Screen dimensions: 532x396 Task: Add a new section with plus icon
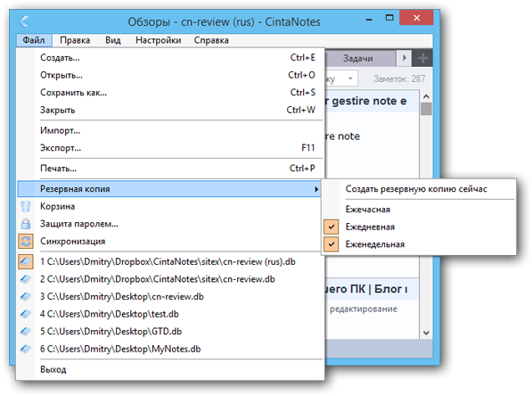point(422,58)
